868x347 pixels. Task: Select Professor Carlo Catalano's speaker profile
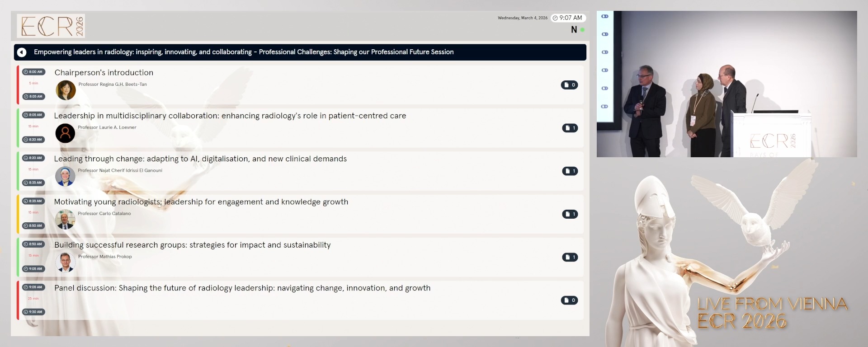tap(65, 219)
